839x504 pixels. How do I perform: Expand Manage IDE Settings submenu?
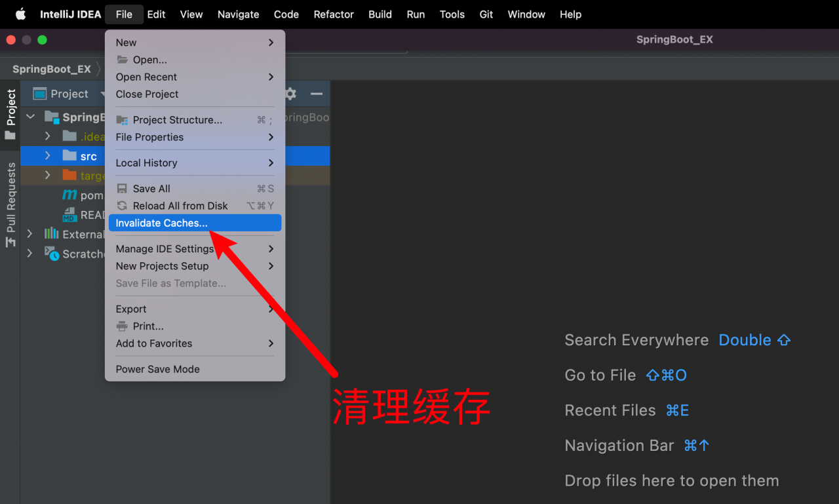[195, 249]
